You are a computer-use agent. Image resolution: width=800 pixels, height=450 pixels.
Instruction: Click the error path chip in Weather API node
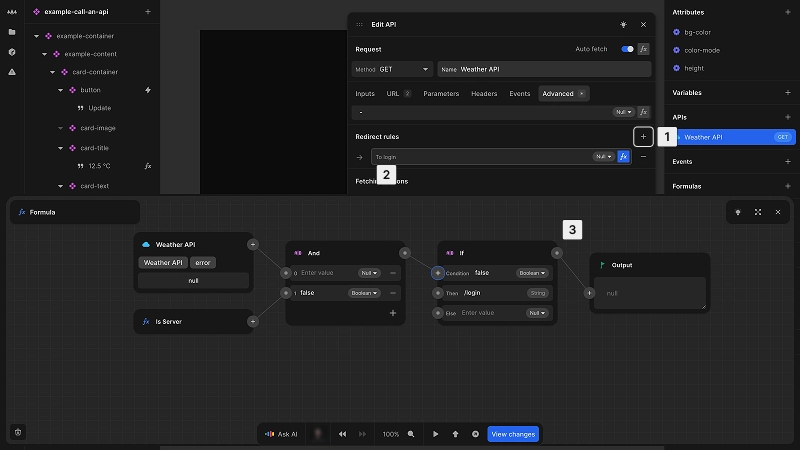pyautogui.click(x=203, y=263)
